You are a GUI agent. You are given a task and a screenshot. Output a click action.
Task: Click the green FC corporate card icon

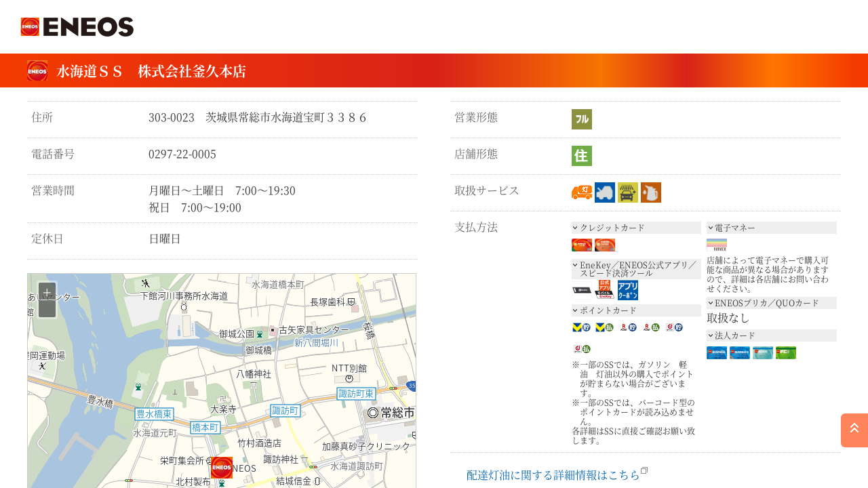point(786,353)
